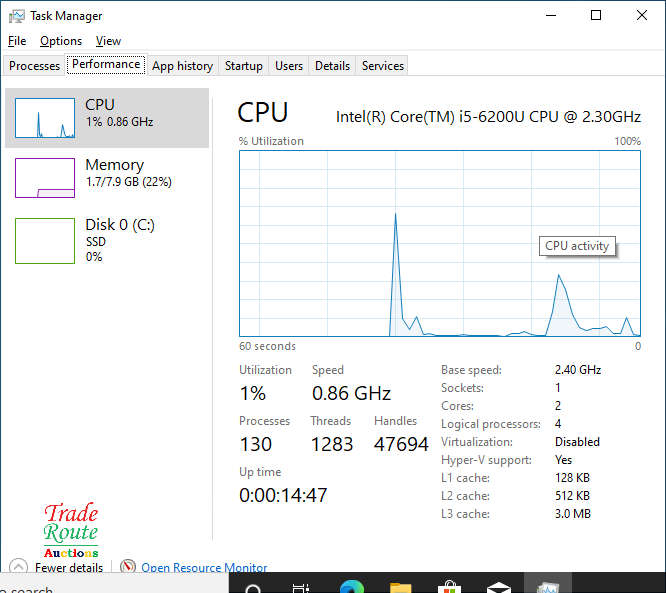The image size is (666, 593).
Task: Open Resource Monitor link
Action: point(204,567)
